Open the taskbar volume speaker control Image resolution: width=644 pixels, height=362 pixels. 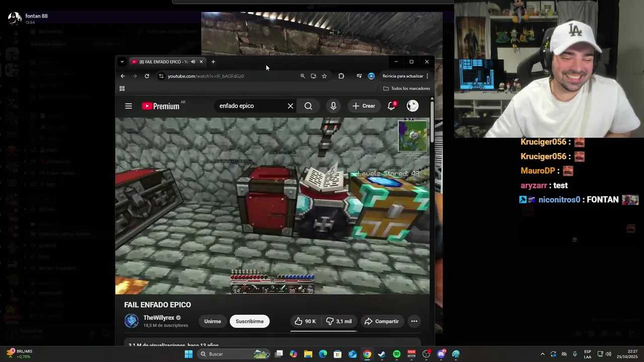(x=608, y=354)
